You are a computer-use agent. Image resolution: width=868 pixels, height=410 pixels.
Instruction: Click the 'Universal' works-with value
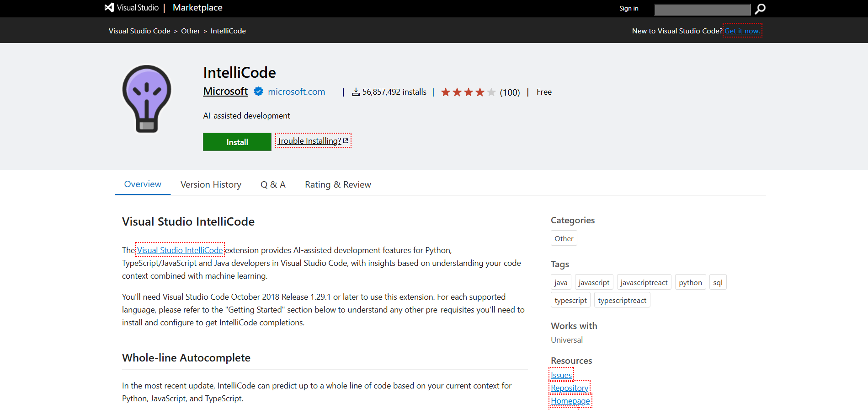[567, 340]
